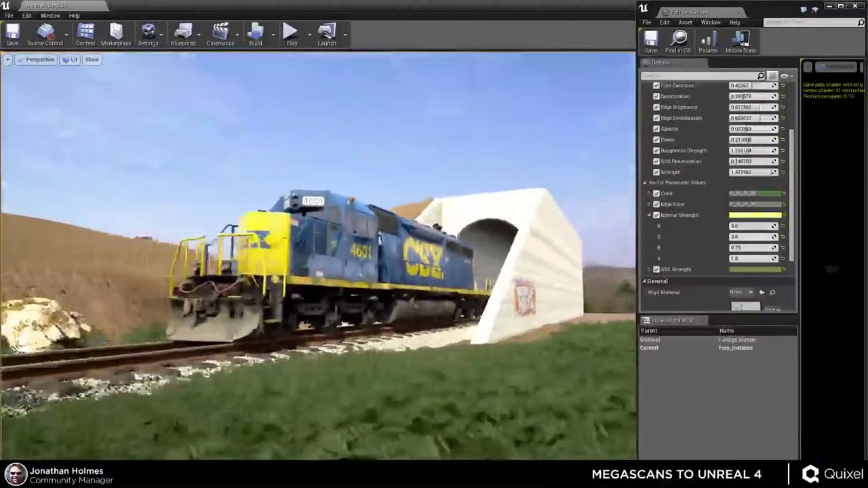Uncheck the Desaturation parameter checkbox
The width and height of the screenshot is (868, 488).
click(656, 96)
